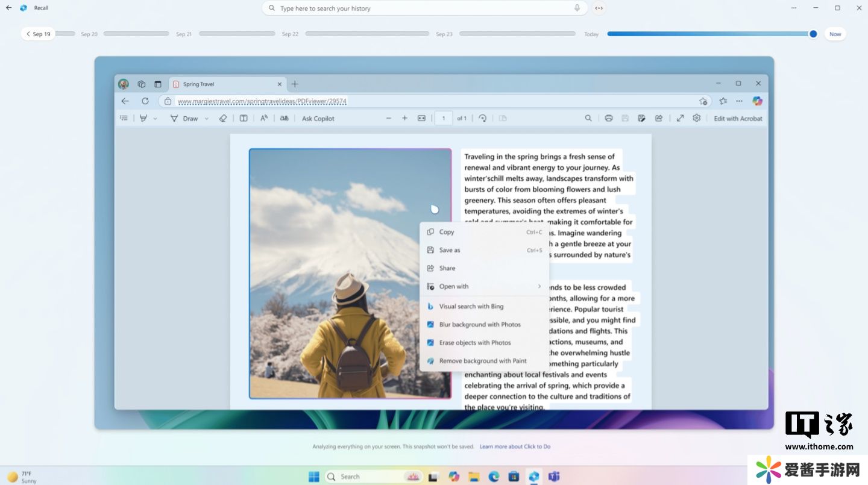This screenshot has width=868, height=485.
Task: Click the Copilot icon in Edge toolbar
Action: click(x=757, y=101)
